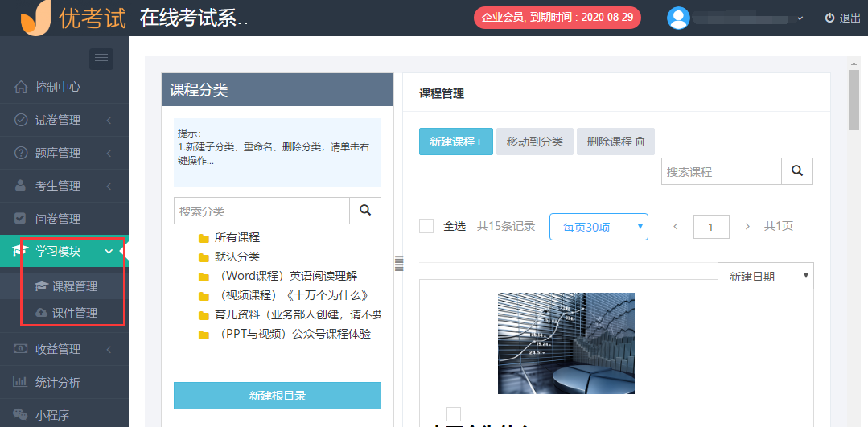Image resolution: width=868 pixels, height=427 pixels.
Task: Open the course chart thumbnail image
Action: click(566, 343)
